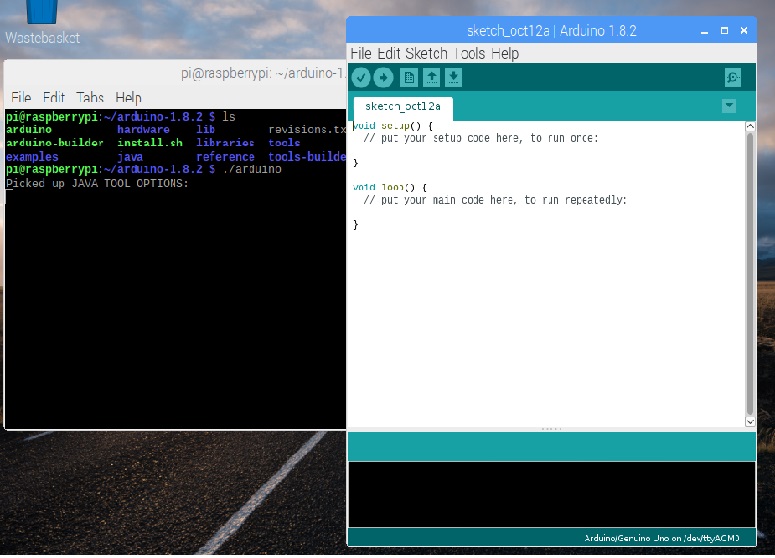This screenshot has height=558, width=775.
Task: Close the Arduino window
Action: [x=744, y=31]
